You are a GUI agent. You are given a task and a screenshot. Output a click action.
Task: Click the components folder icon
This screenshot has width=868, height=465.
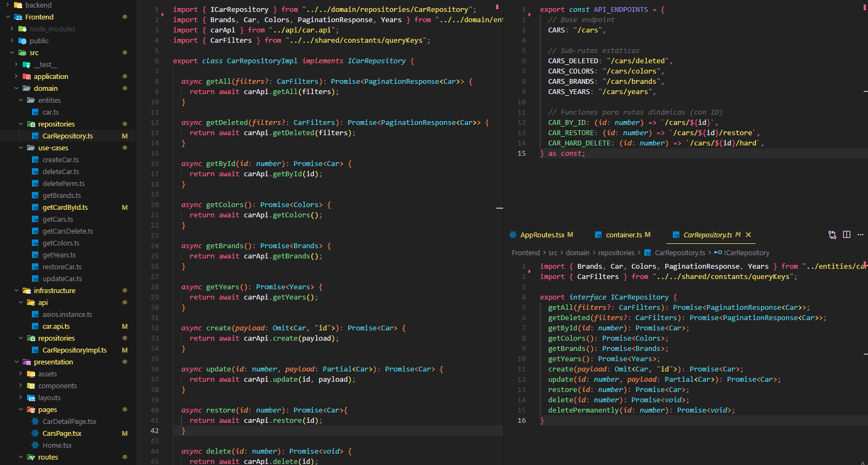[x=31, y=386]
